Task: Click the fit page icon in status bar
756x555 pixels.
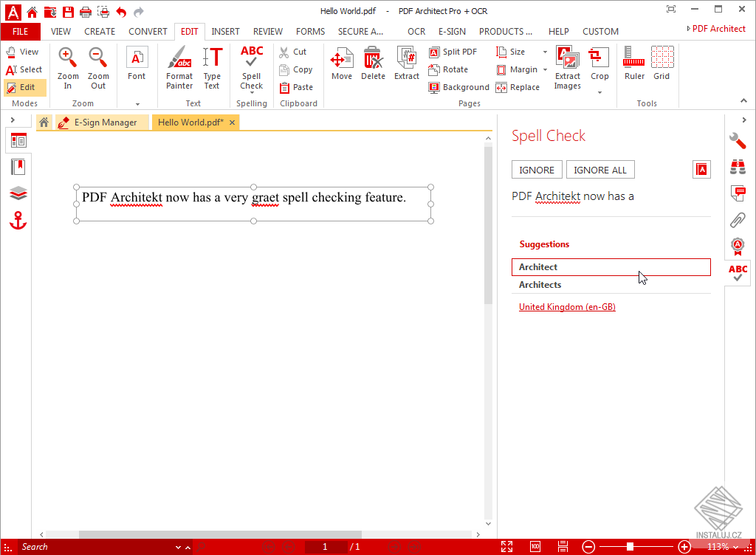Action: [x=506, y=546]
